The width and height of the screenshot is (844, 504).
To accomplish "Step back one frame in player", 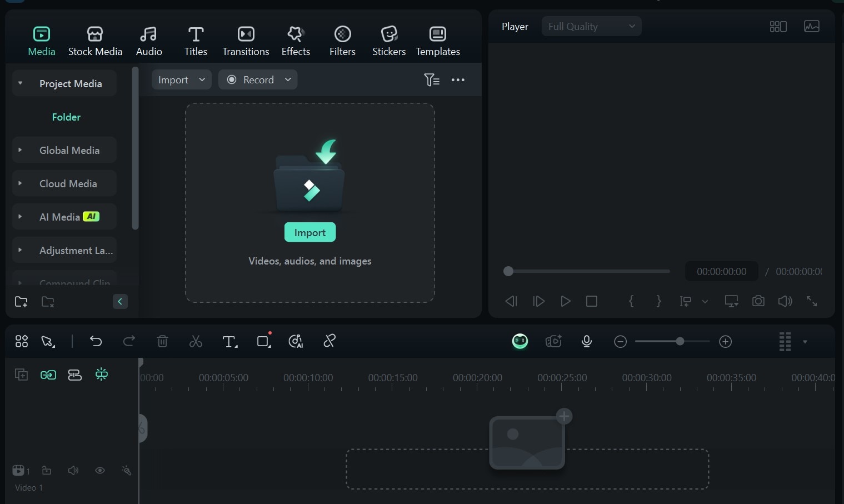I will 511,301.
